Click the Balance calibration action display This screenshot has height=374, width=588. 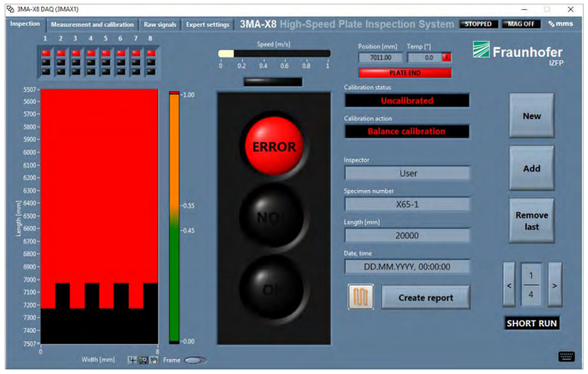click(x=407, y=131)
